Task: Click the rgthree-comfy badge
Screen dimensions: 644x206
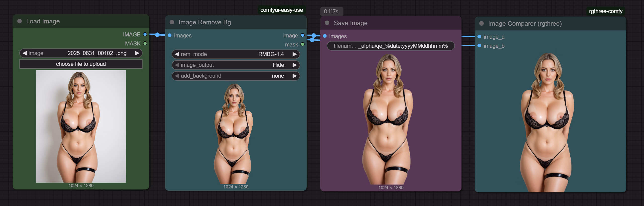Action: coord(606,11)
